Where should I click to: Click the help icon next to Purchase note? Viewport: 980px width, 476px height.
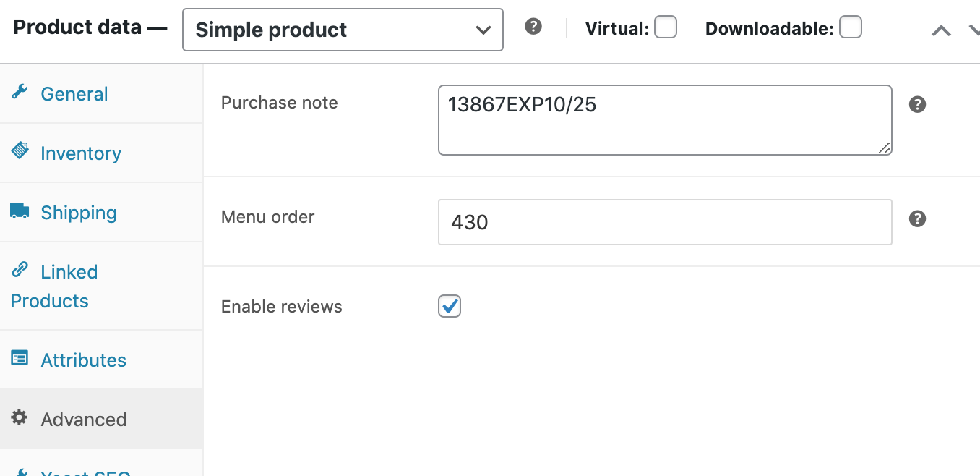(917, 104)
